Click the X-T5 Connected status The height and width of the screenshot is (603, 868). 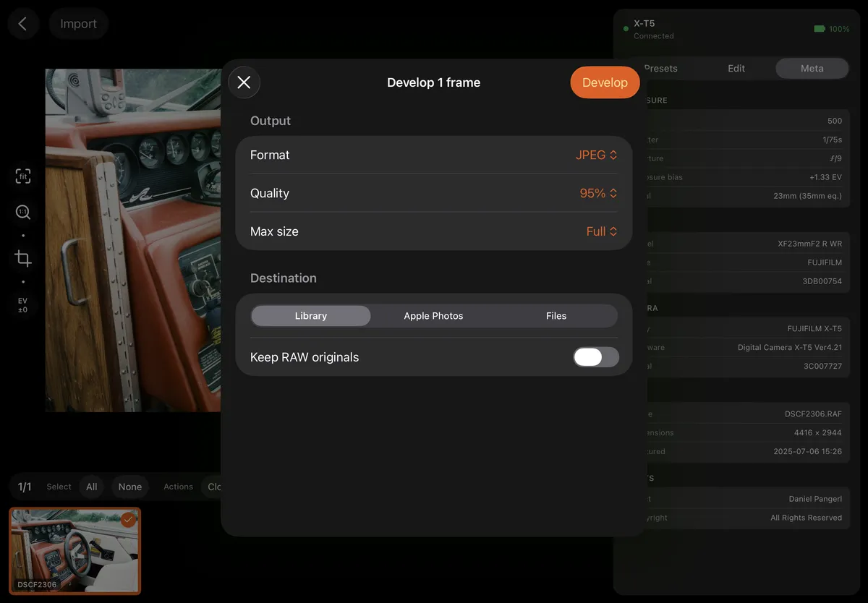coord(653,29)
